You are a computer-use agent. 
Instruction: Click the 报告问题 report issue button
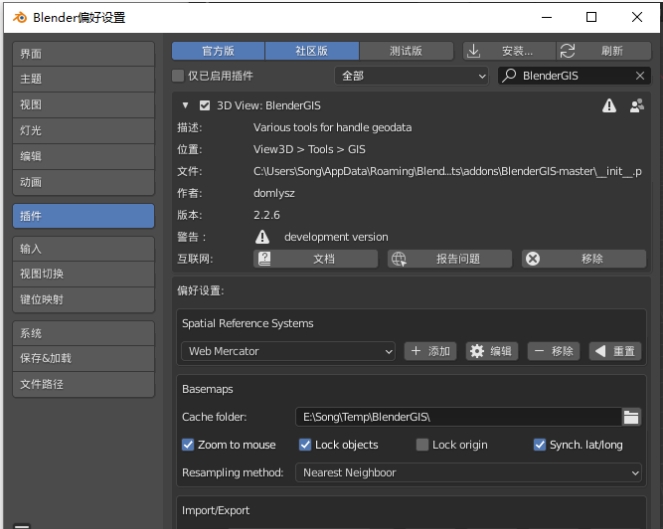(450, 259)
